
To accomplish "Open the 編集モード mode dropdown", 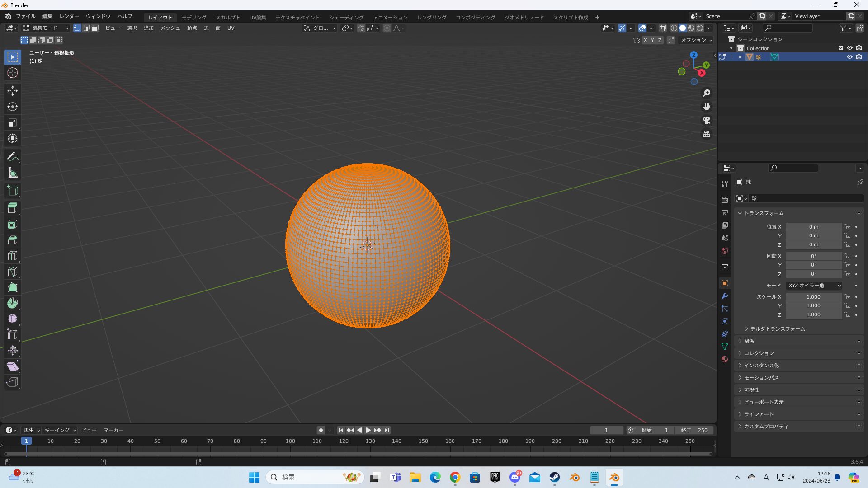I will coord(46,28).
